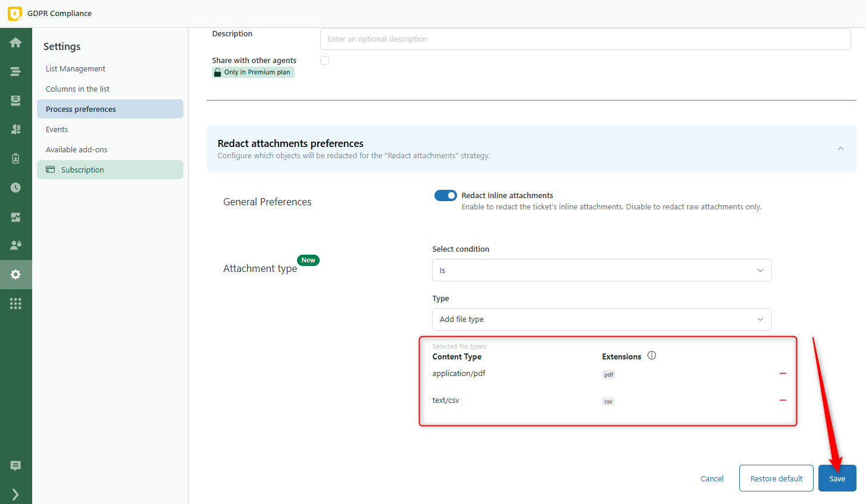The image size is (866, 504).
Task: Click the General Preferences label
Action: [267, 202]
